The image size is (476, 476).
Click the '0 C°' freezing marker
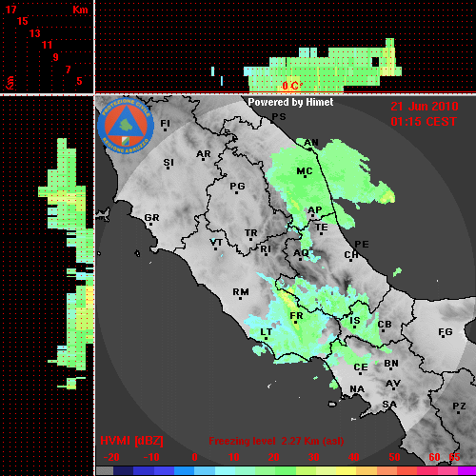(292, 86)
